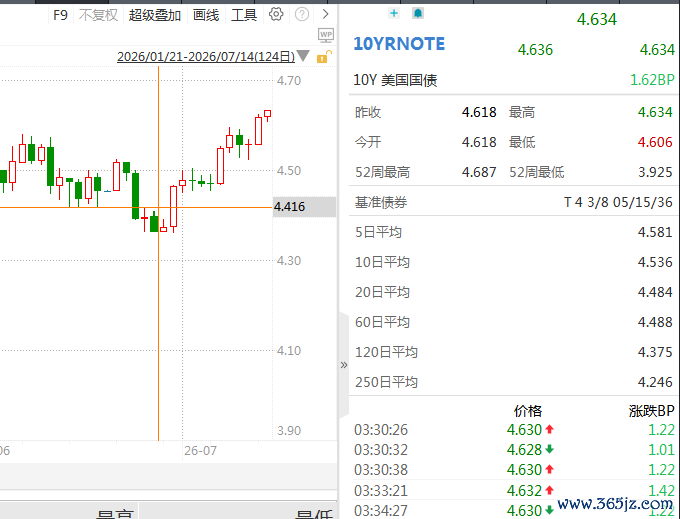Open the 超级叠加 overlay tool
This screenshot has height=519, width=680.
click(x=155, y=15)
